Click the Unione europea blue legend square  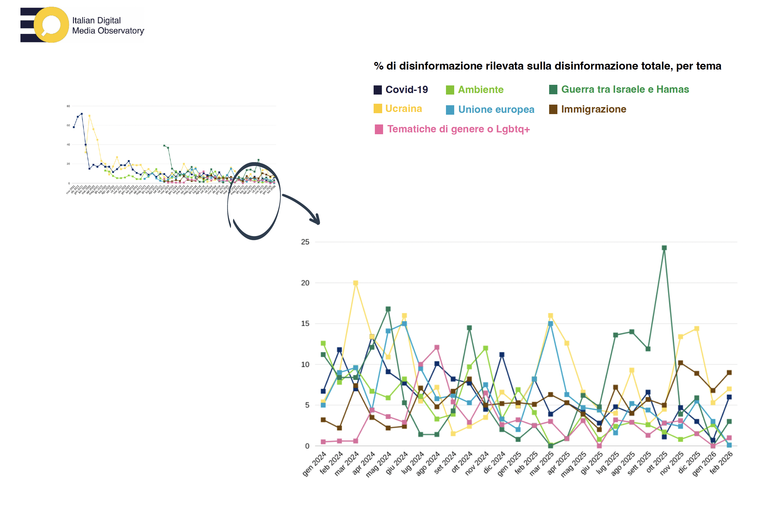coord(450,110)
